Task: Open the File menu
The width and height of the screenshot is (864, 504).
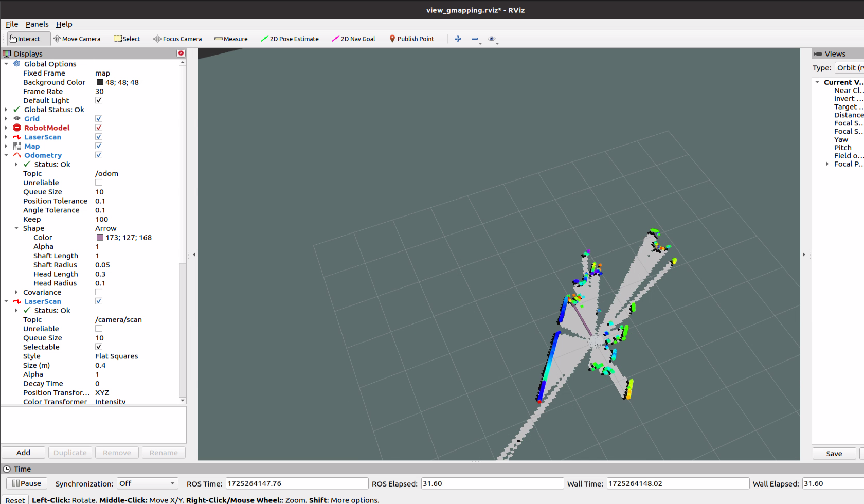Action: [x=12, y=24]
